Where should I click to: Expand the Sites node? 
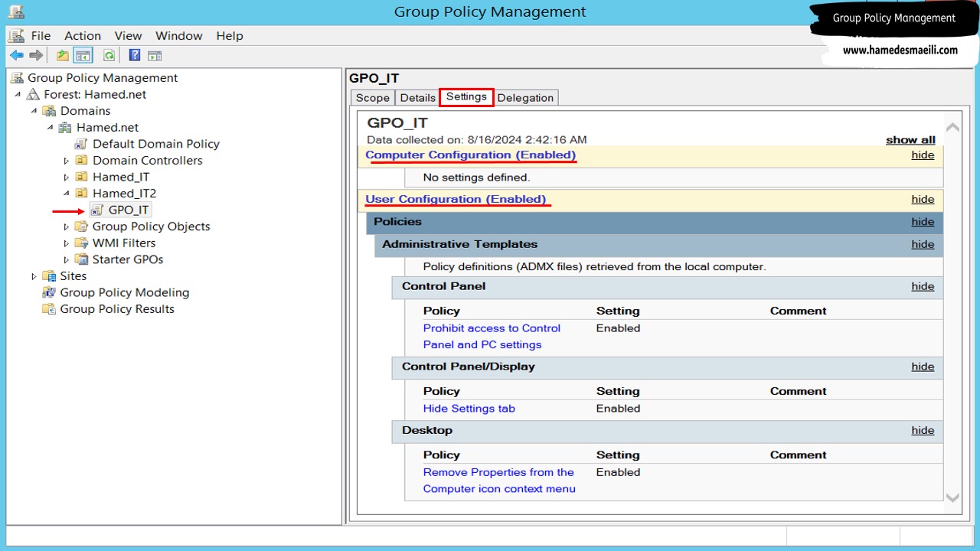coord(34,275)
